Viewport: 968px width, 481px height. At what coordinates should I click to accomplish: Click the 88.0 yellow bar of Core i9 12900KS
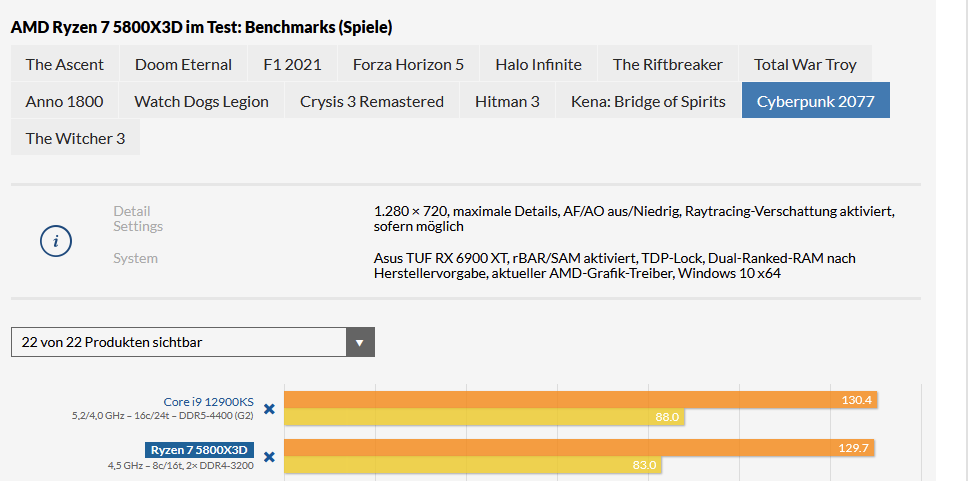(x=485, y=417)
